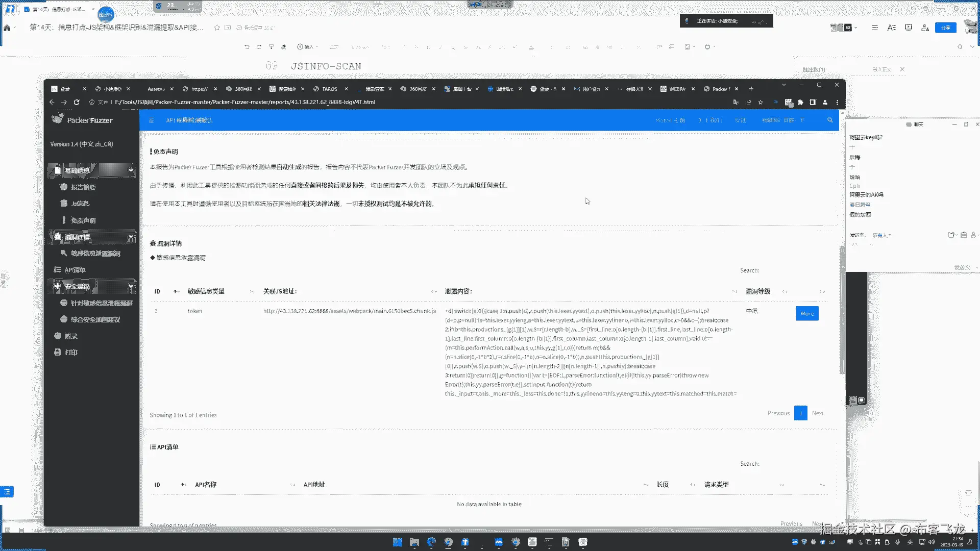Click the search icon in blue header
Viewport: 980px width, 551px height.
pyautogui.click(x=830, y=120)
